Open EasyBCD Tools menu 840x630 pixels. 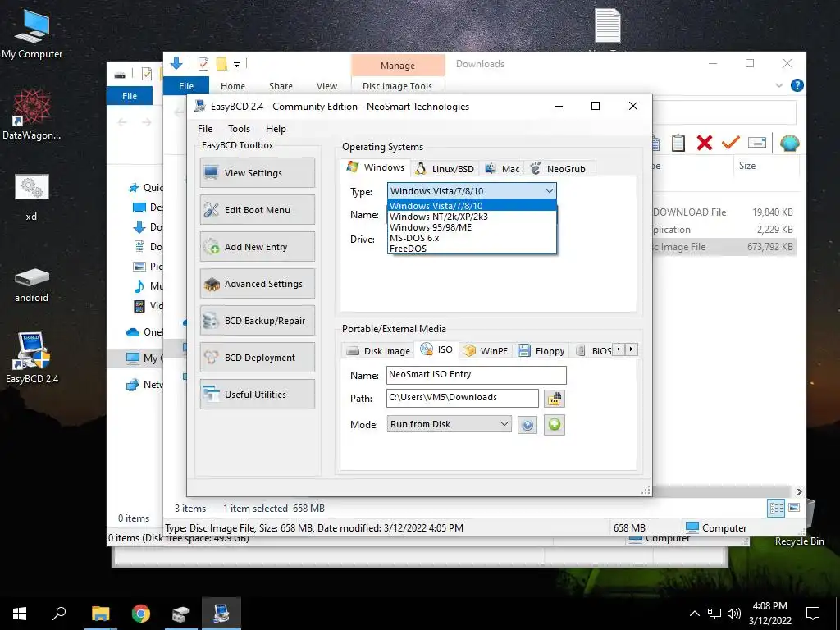tap(239, 129)
